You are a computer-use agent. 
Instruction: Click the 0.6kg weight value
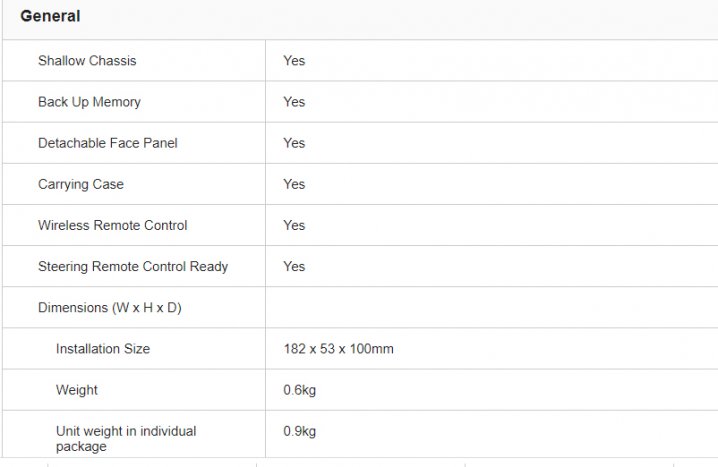(x=300, y=390)
